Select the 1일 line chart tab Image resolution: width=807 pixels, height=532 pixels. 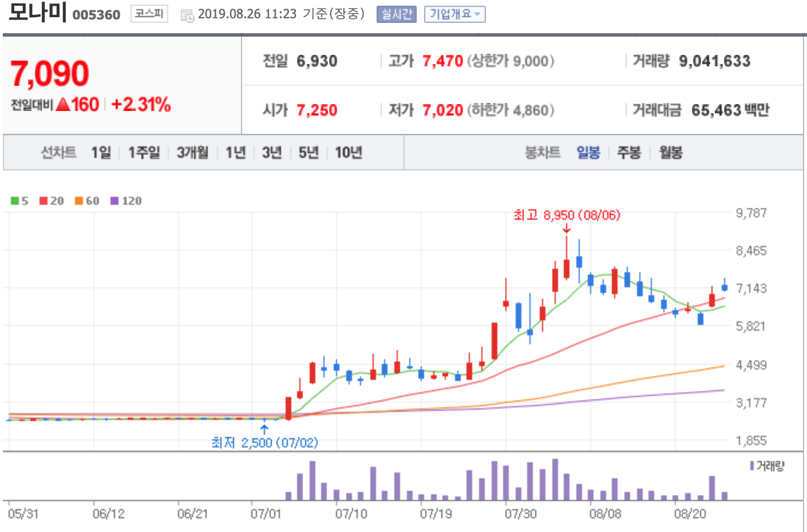tap(101, 153)
